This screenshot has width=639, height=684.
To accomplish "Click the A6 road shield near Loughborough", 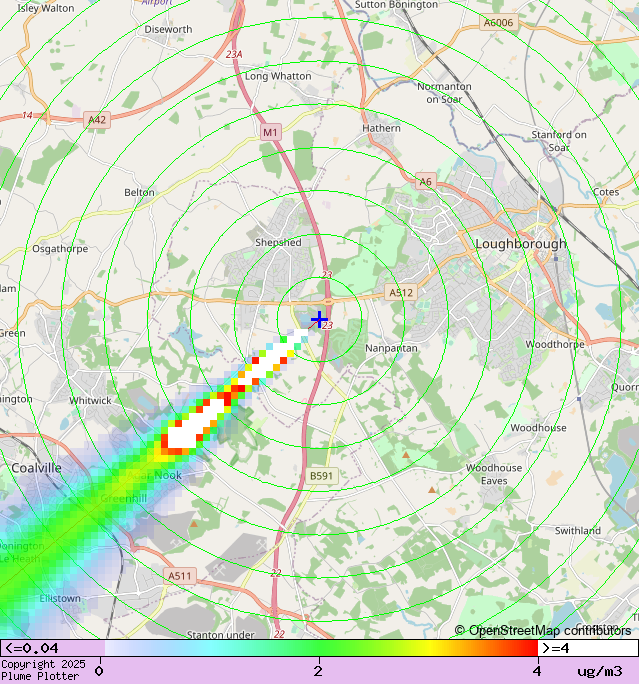I will pyautogui.click(x=426, y=181).
